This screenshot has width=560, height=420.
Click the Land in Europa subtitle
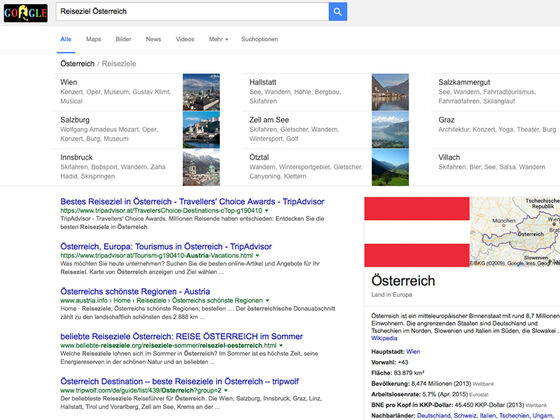coord(391,295)
